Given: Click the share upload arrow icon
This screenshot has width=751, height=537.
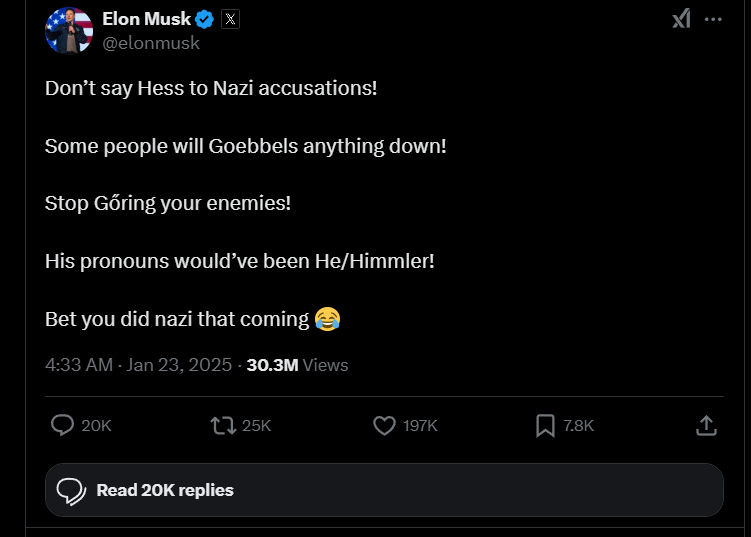Looking at the screenshot, I should coord(706,426).
